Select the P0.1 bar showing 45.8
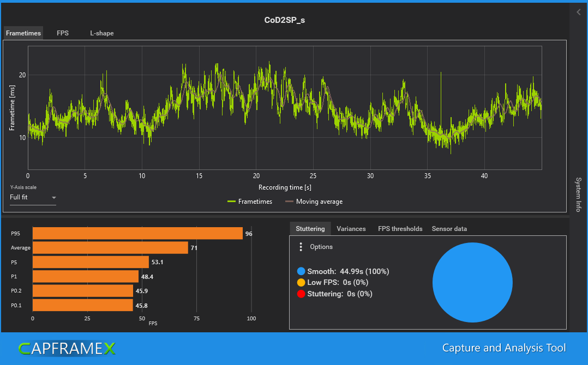Image resolution: width=588 pixels, height=365 pixels. point(83,305)
